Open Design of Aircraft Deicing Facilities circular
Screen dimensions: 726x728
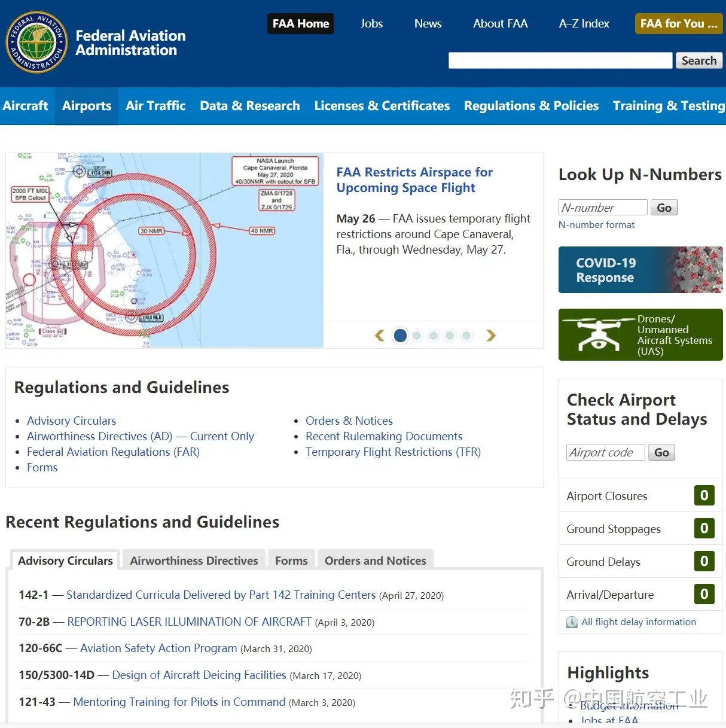[199, 675]
